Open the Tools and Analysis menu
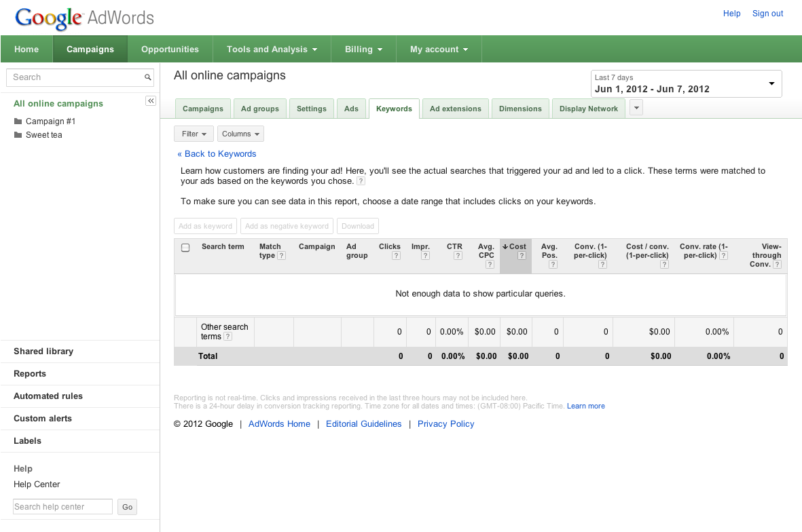Image resolution: width=802 pixels, height=532 pixels. pyautogui.click(x=272, y=50)
